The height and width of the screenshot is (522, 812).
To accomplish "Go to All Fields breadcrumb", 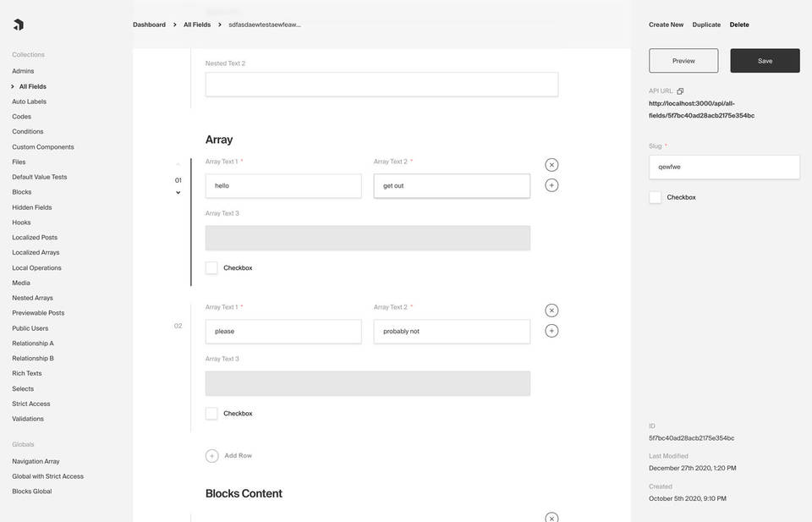I will click(x=197, y=25).
